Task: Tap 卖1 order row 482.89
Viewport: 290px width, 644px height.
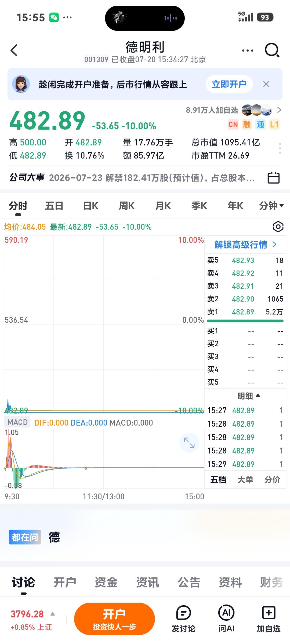Action: (245, 312)
